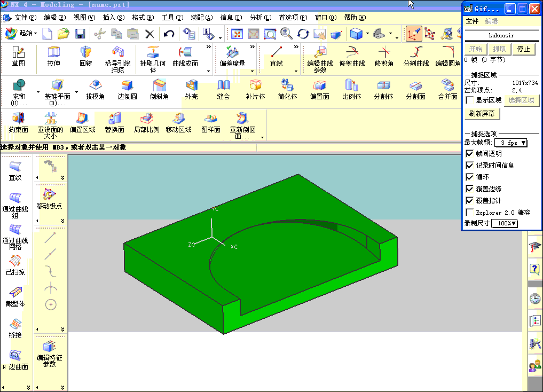Select the 拔模角 draft tool

click(95, 89)
